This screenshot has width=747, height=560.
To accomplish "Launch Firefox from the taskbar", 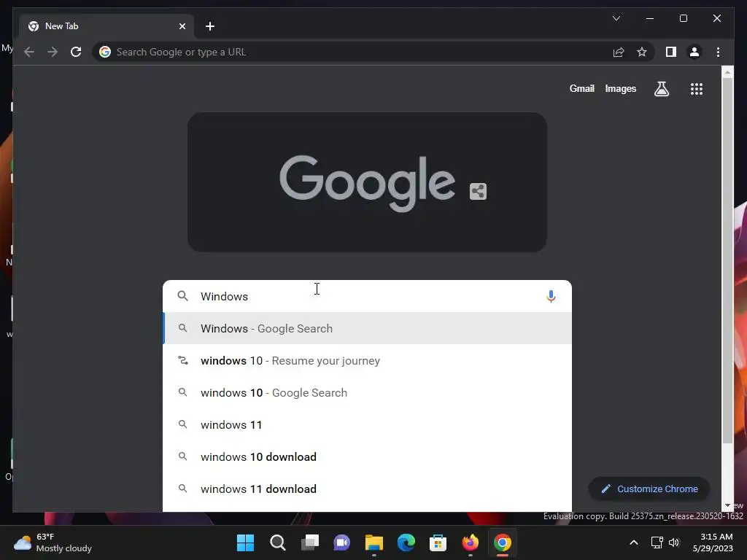I will click(x=471, y=542).
